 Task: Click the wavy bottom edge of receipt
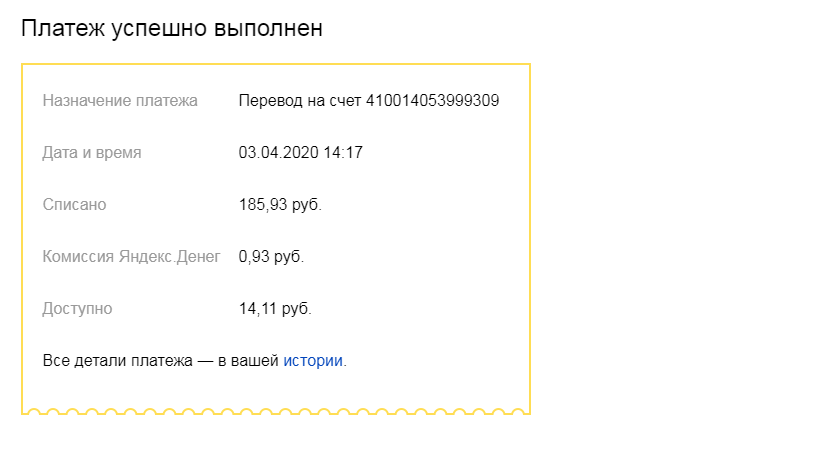tap(276, 410)
